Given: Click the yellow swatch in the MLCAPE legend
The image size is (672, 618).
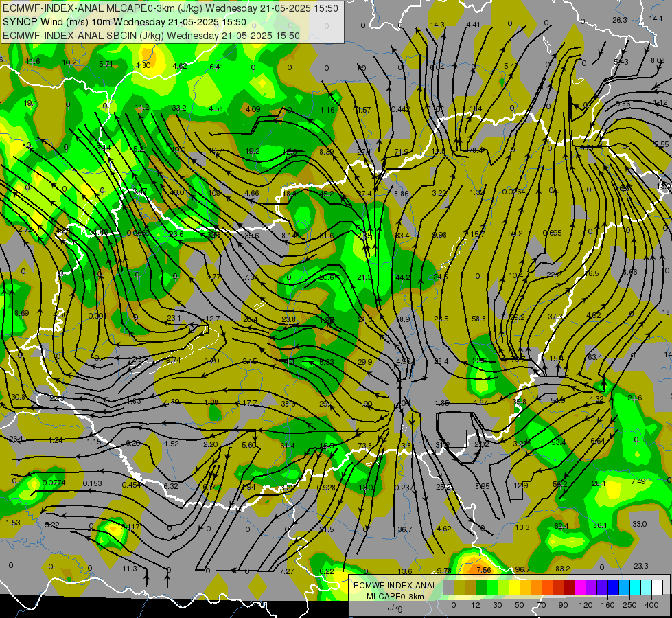Looking at the screenshot, I should [x=514, y=588].
